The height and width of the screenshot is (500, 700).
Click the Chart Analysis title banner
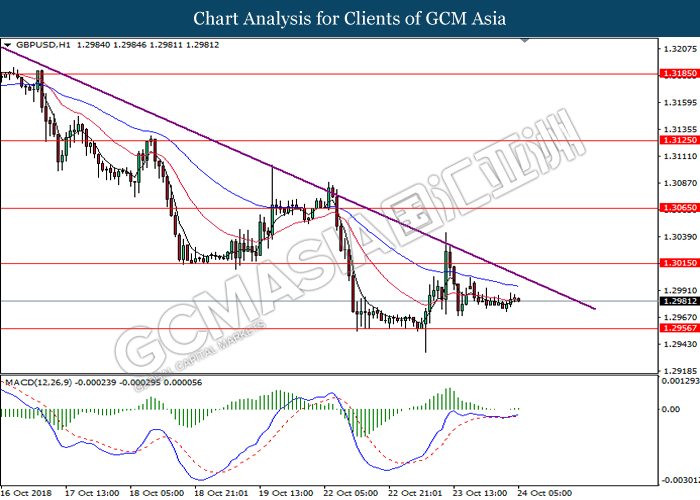pyautogui.click(x=350, y=18)
